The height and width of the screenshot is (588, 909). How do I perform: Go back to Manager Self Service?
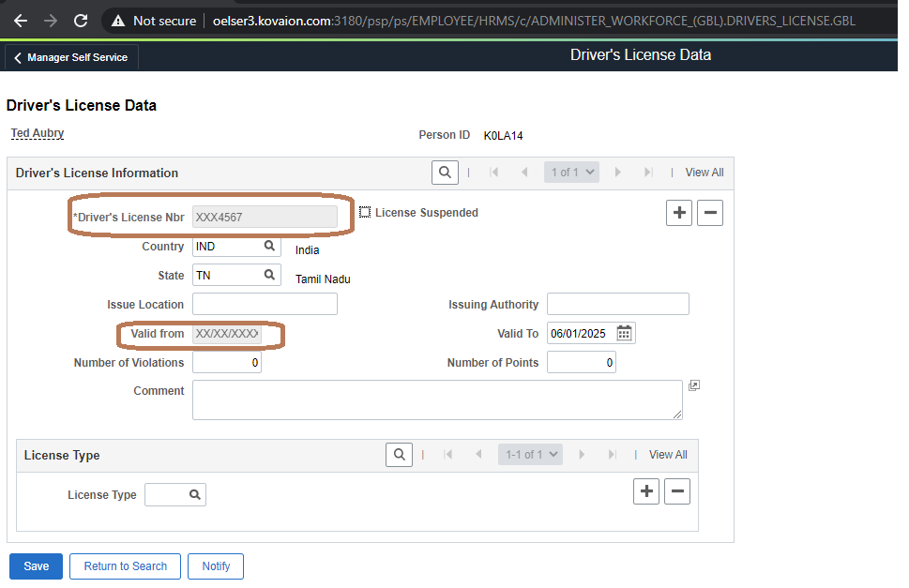(x=71, y=57)
